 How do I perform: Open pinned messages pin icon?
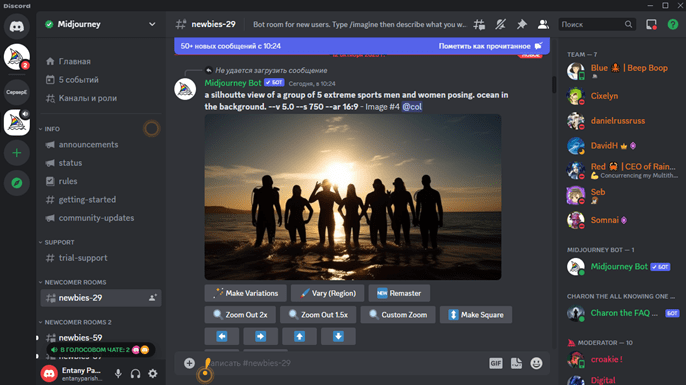522,24
